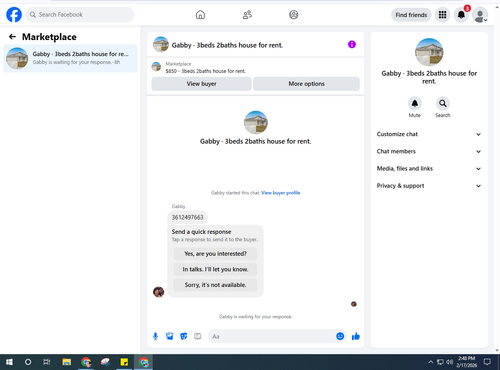Go to the Home feed icon
500x370 pixels.
point(200,15)
